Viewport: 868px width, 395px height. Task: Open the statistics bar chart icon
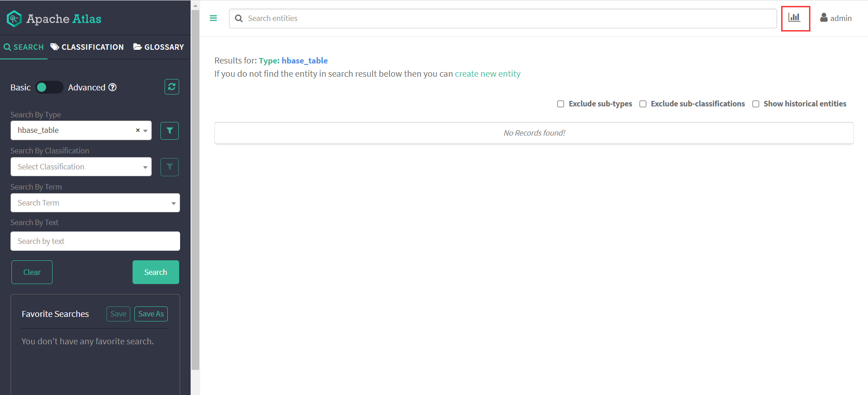(794, 18)
